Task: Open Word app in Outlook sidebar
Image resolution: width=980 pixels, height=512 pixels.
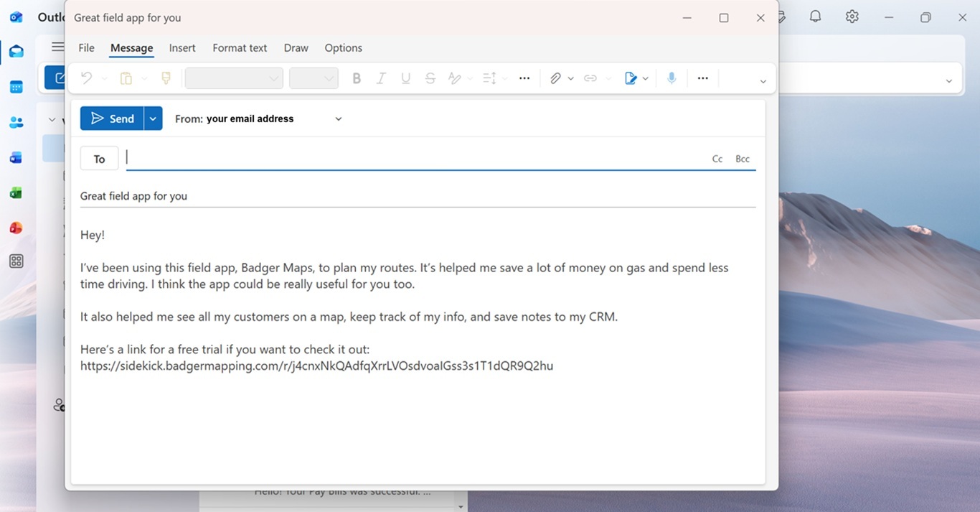Action: click(16, 157)
